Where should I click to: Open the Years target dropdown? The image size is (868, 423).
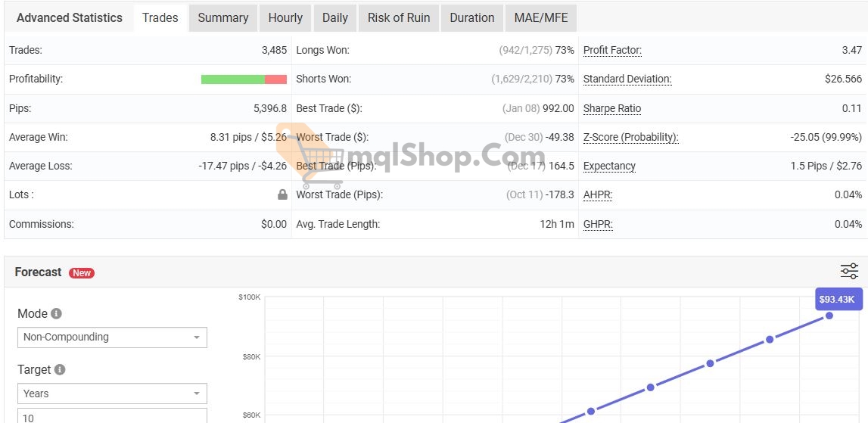112,393
